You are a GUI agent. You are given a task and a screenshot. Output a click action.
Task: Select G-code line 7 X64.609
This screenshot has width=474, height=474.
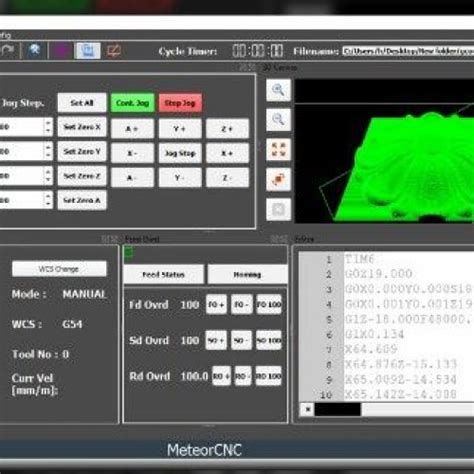pyautogui.click(x=371, y=349)
